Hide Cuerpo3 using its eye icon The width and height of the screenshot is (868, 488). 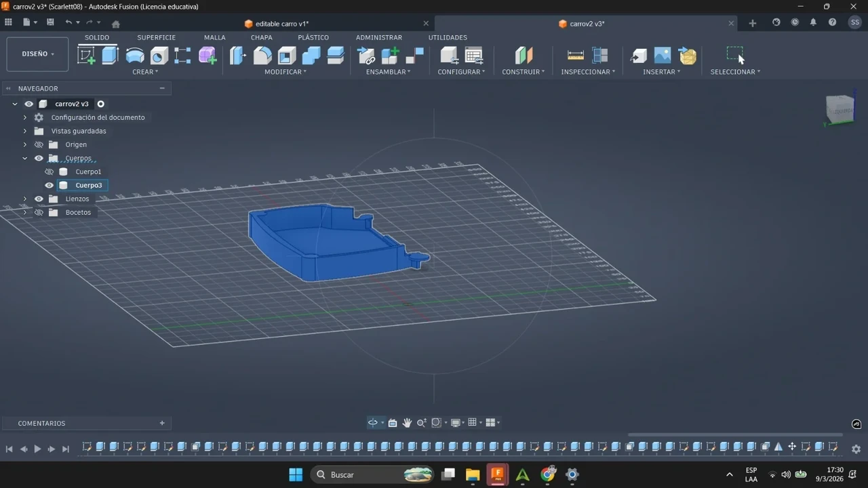pos(50,185)
